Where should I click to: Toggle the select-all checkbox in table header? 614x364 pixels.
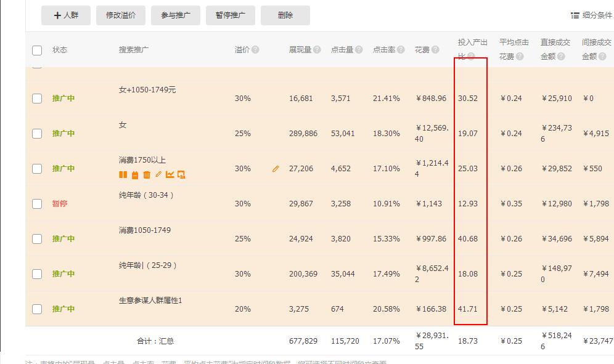pyautogui.click(x=37, y=50)
